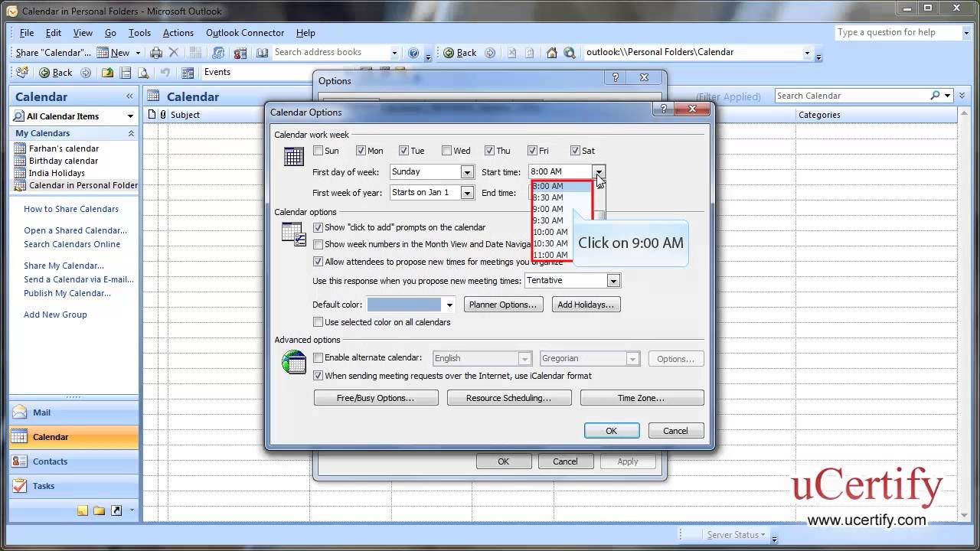Viewport: 980px width, 551px height.
Task: Click the Home icon in the web toolbar
Action: (552, 53)
